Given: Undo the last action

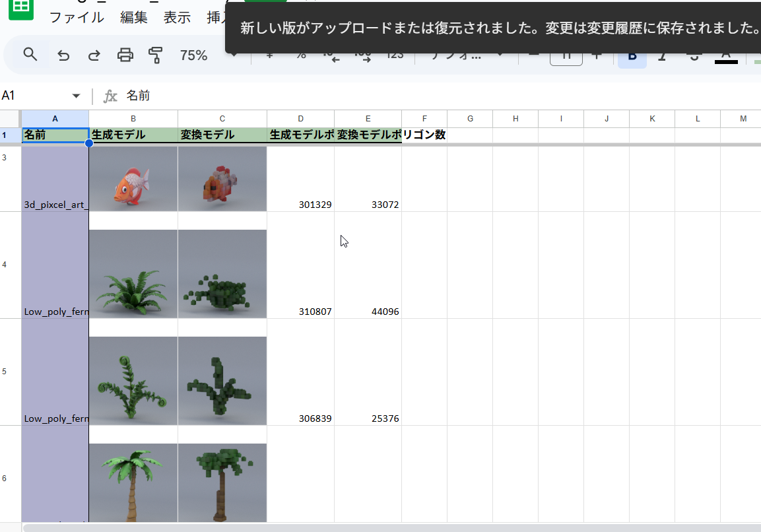Looking at the screenshot, I should coord(63,55).
